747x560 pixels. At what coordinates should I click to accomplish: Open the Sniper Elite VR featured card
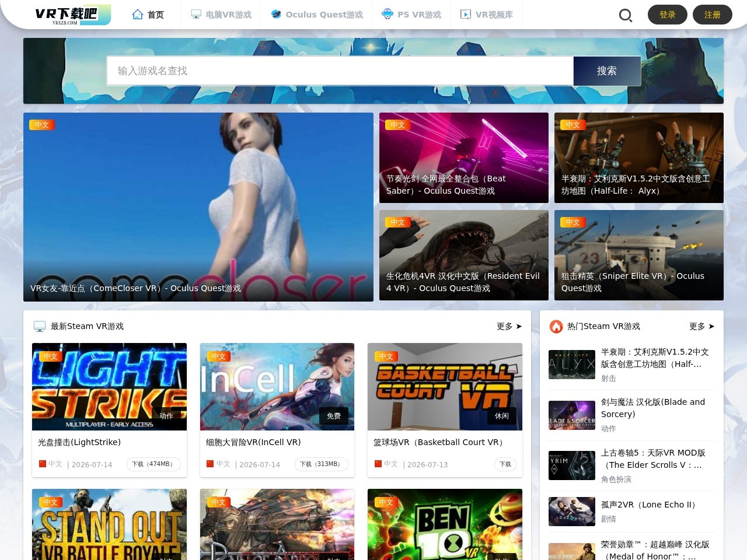pyautogui.click(x=639, y=256)
